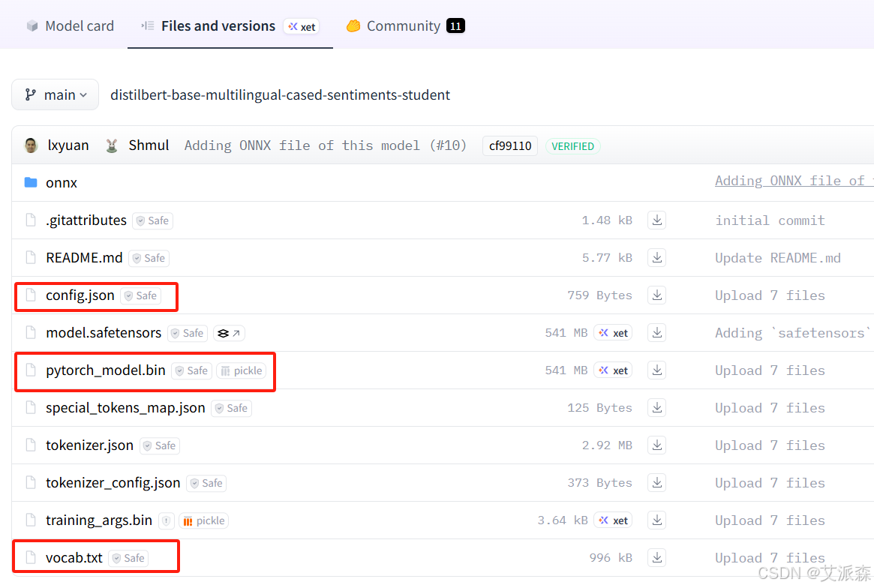Click the Safe badge on special_tokens_map.json

(x=232, y=407)
